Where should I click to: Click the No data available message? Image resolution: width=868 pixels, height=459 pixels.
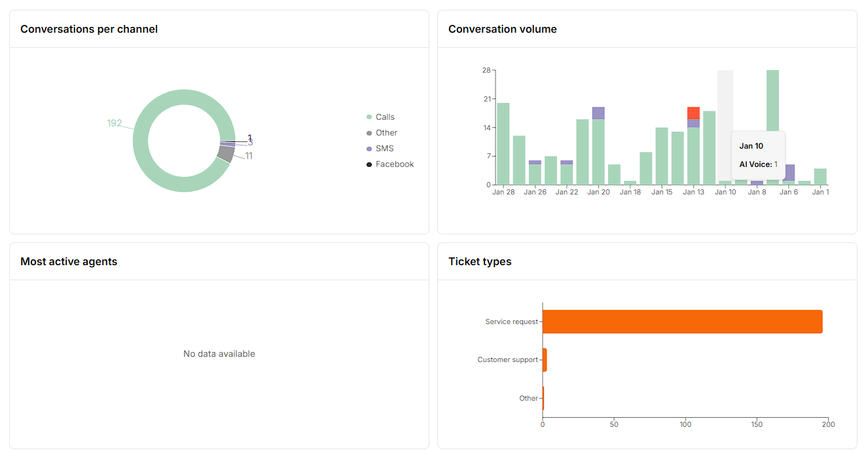pyautogui.click(x=219, y=354)
